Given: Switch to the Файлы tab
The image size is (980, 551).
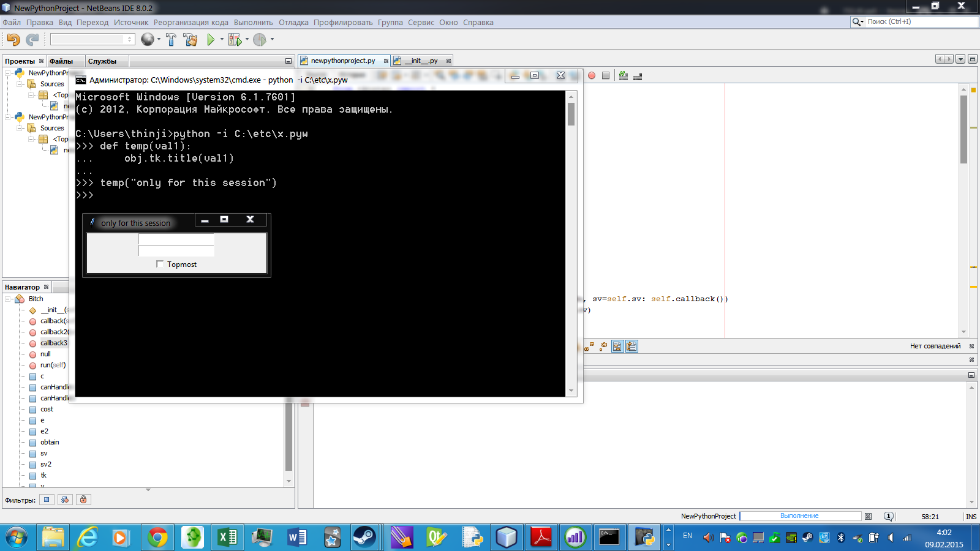Looking at the screenshot, I should 61,61.
